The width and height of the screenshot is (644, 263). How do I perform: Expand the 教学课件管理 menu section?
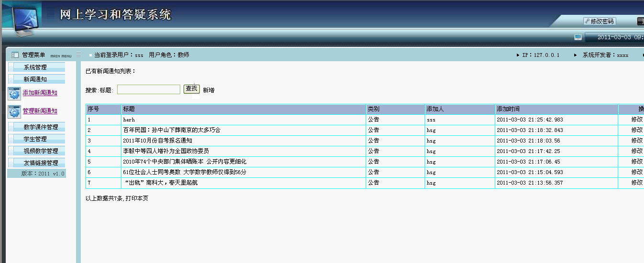pyautogui.click(x=36, y=127)
